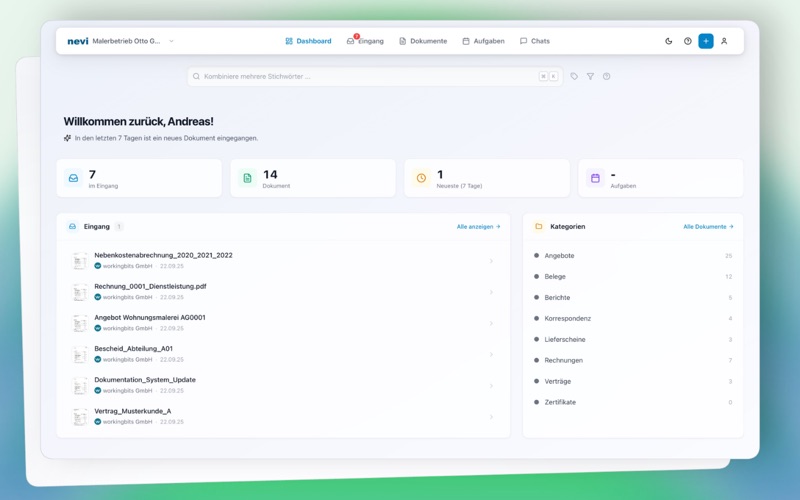Toggle dark mode moon icon
The height and width of the screenshot is (500, 800).
[x=668, y=41]
